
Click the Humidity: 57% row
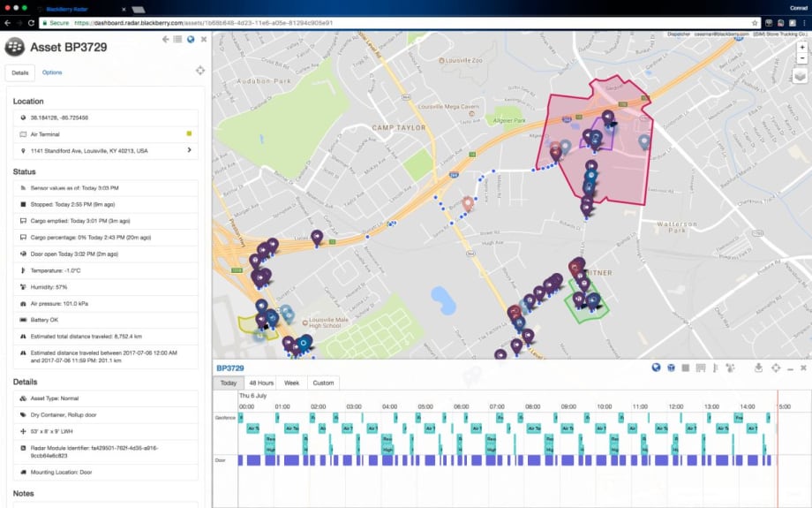coord(106,287)
